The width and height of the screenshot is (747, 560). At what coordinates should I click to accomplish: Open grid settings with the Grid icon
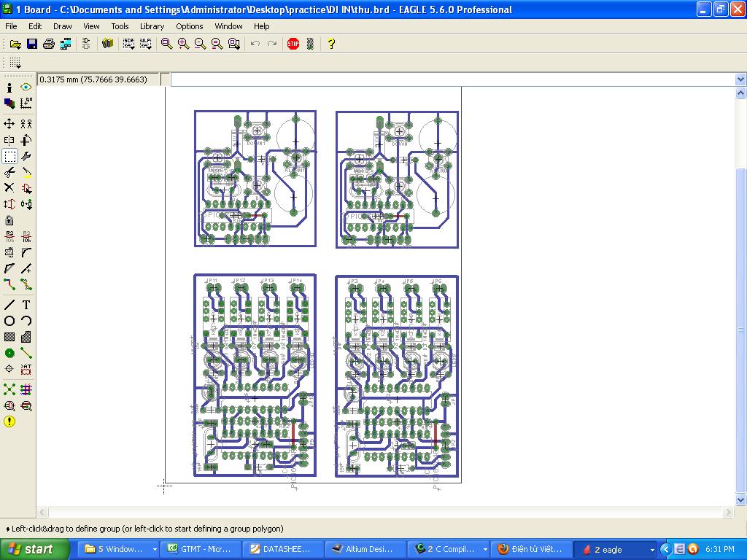coord(15,63)
